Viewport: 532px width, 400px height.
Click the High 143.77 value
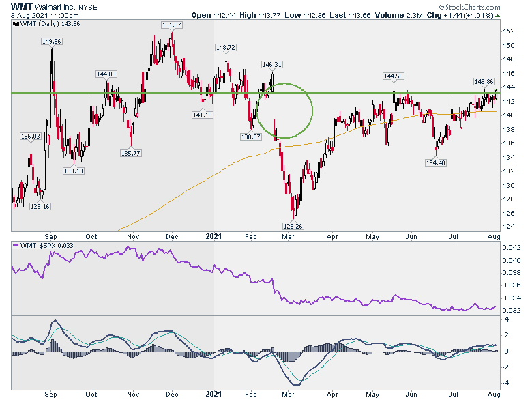260,15
